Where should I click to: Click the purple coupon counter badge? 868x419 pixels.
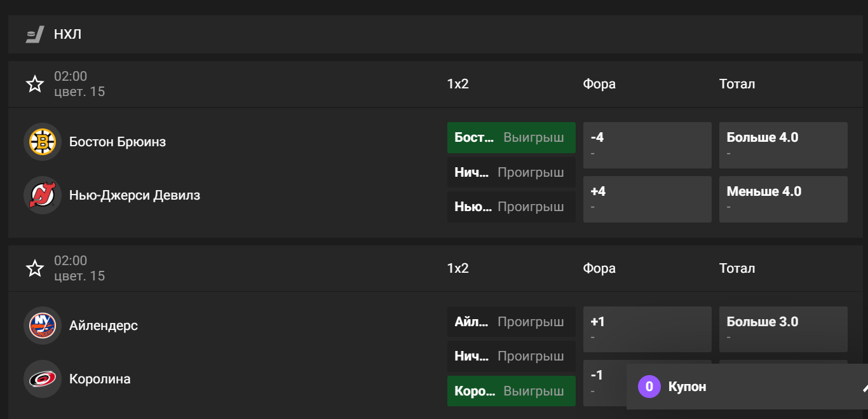coord(649,387)
